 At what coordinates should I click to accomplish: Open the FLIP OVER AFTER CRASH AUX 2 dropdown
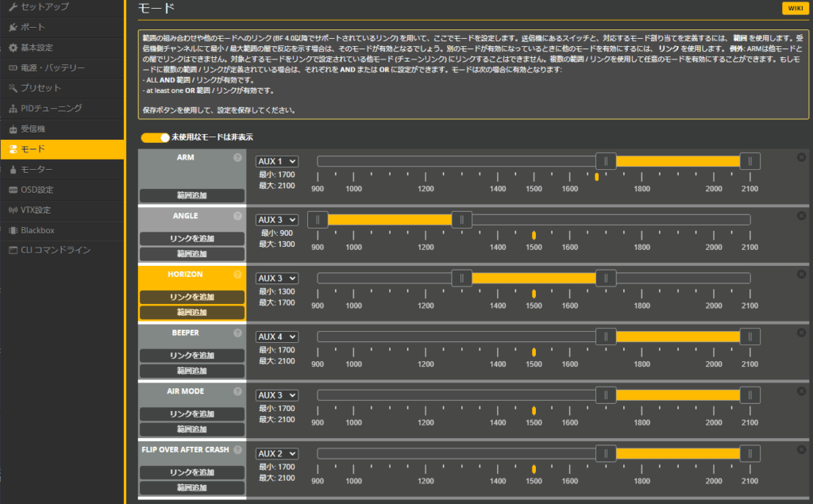click(x=276, y=453)
